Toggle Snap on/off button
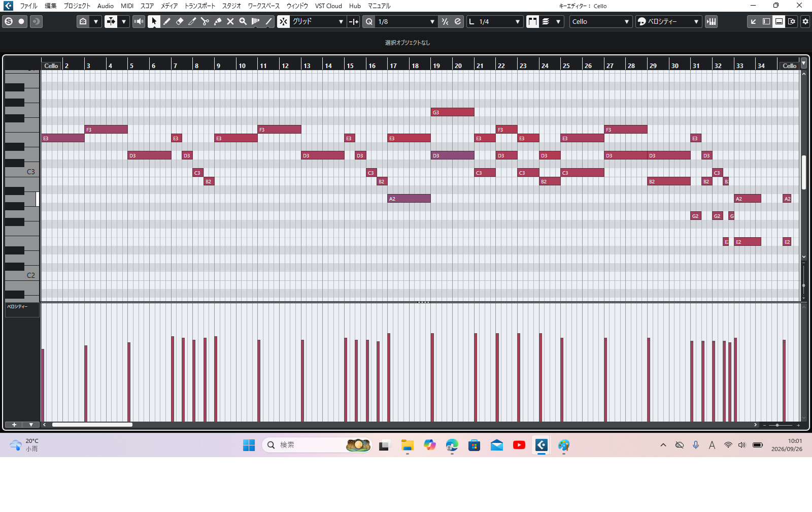Viewport: 812px width, 512px height. (x=284, y=21)
